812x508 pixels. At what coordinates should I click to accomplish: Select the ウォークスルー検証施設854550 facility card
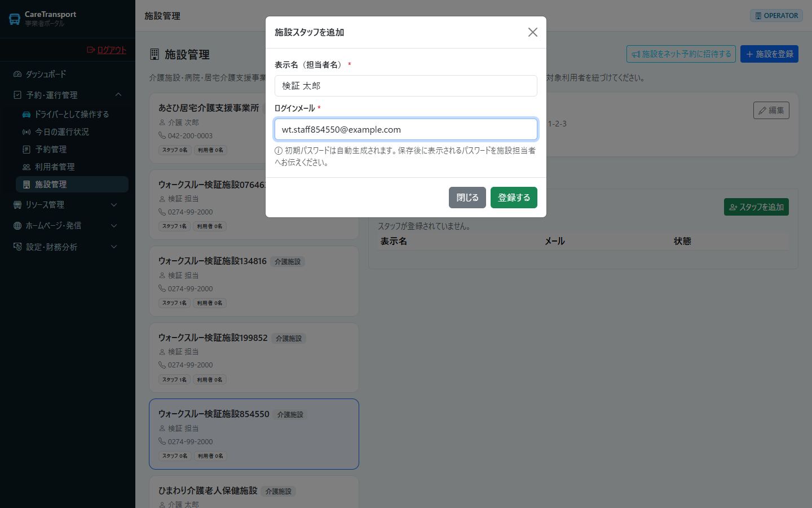tap(254, 434)
